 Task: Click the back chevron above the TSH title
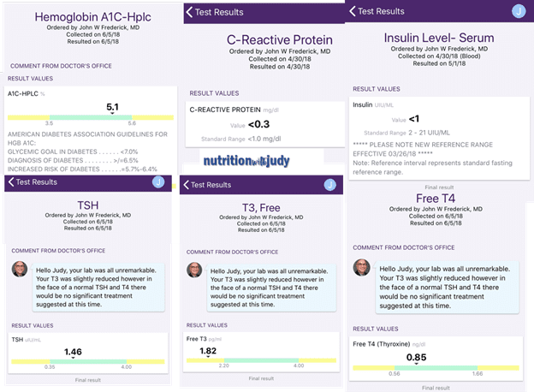[x=11, y=181]
